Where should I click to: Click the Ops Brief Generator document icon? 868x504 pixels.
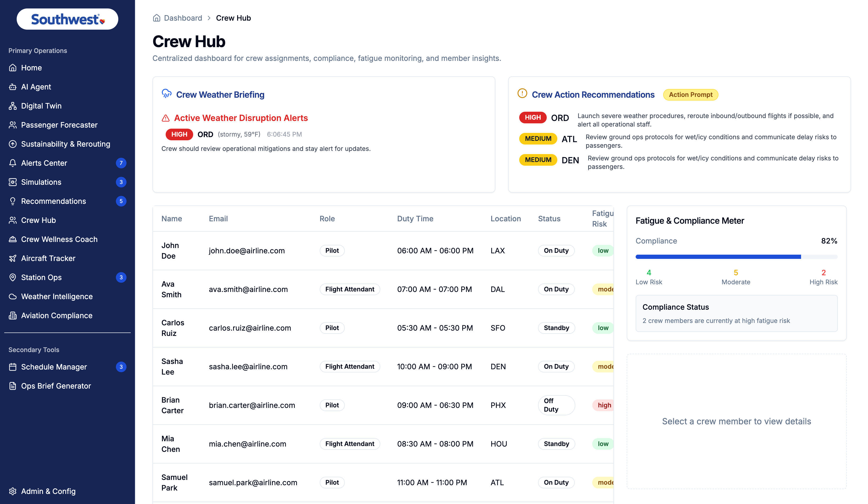tap(13, 386)
